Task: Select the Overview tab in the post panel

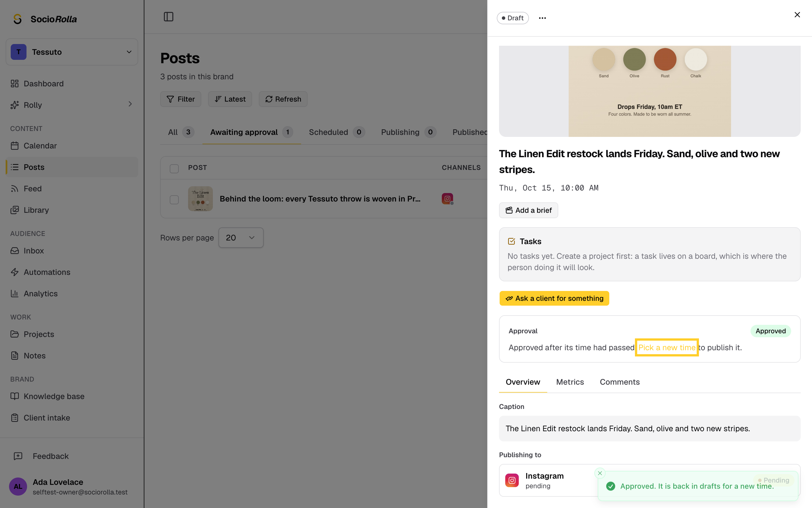Action: (x=523, y=382)
